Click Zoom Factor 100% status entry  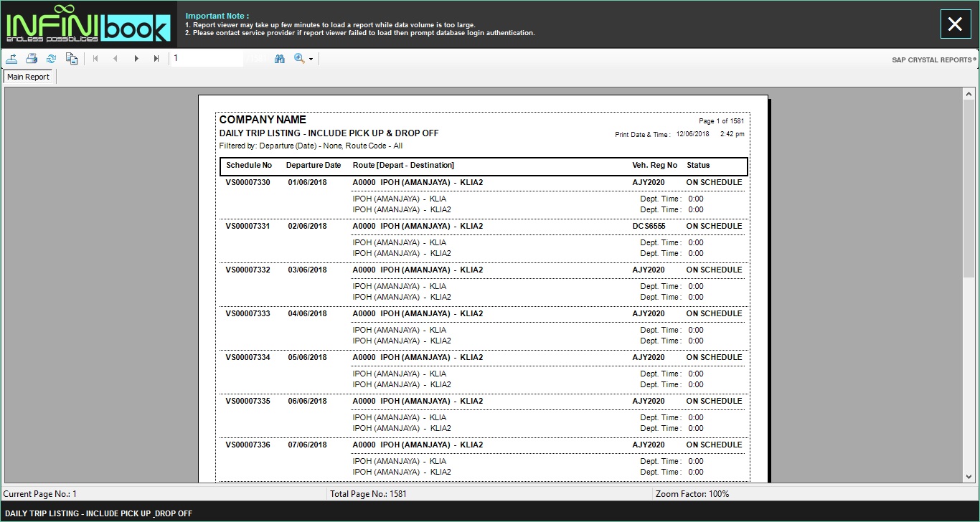tap(692, 494)
